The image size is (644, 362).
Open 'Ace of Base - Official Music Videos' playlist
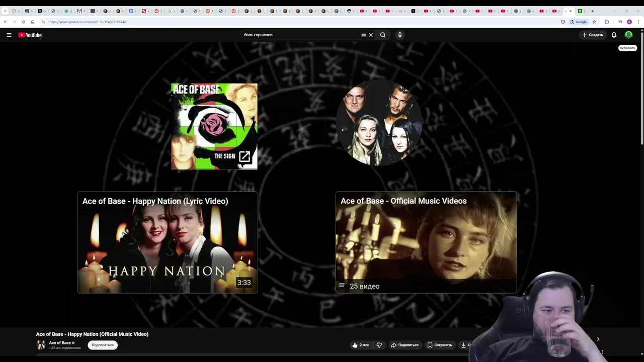(x=426, y=242)
